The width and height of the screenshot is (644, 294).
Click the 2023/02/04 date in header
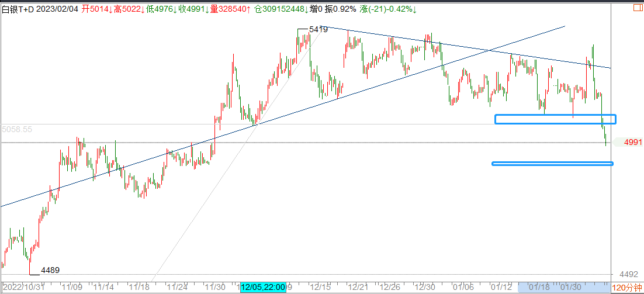point(58,9)
